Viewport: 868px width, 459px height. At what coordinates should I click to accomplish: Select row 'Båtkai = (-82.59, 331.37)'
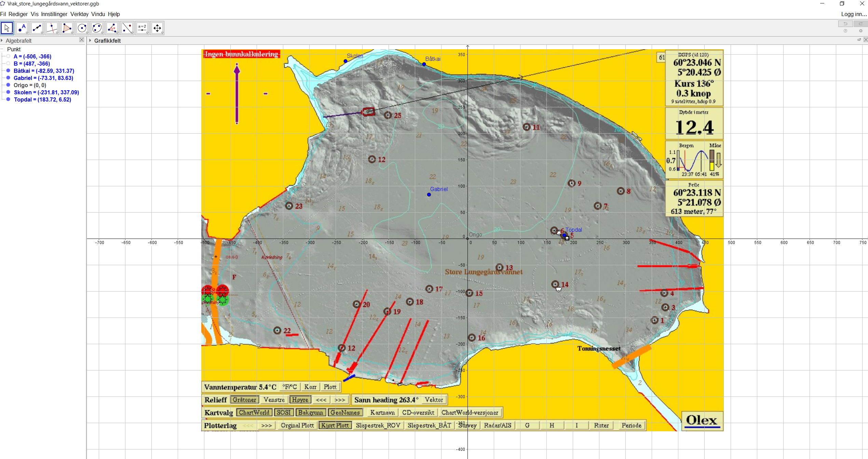click(x=44, y=71)
